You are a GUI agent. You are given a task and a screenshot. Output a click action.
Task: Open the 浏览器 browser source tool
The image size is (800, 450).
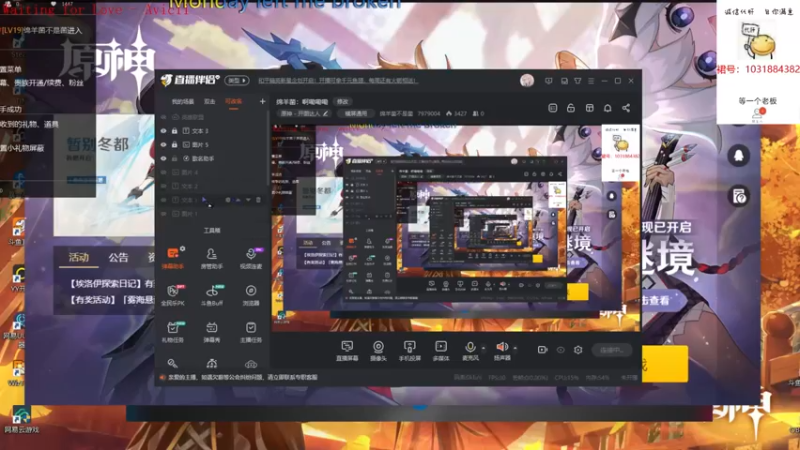(251, 295)
